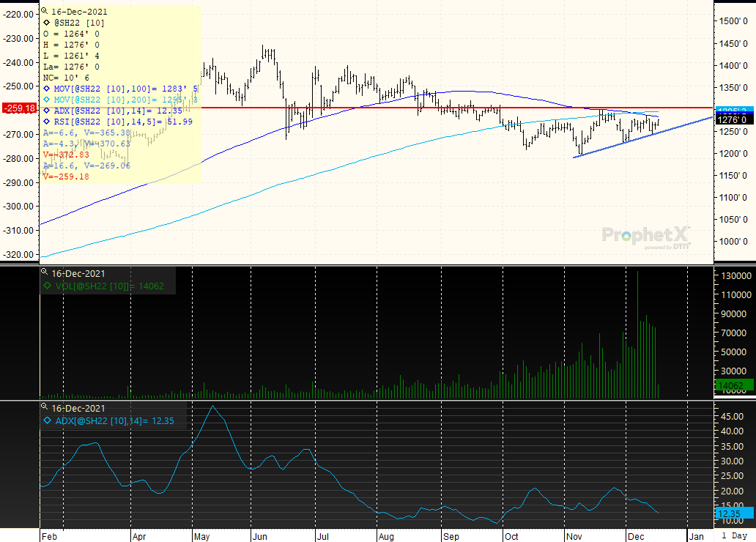Click the 12.35 ADX value tag
Image resolution: width=756 pixels, height=542 pixels.
coord(733,514)
